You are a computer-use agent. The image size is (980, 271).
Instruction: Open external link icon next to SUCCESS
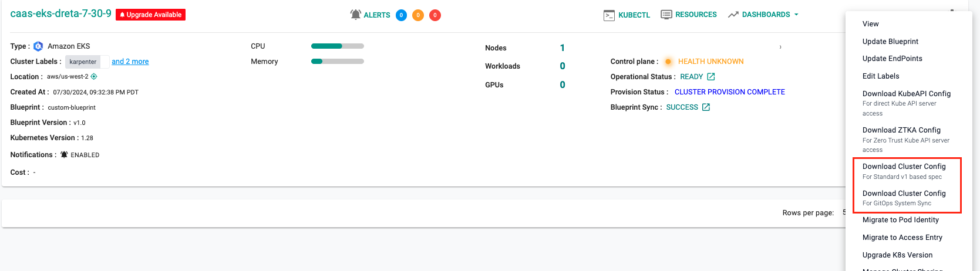[706, 107]
